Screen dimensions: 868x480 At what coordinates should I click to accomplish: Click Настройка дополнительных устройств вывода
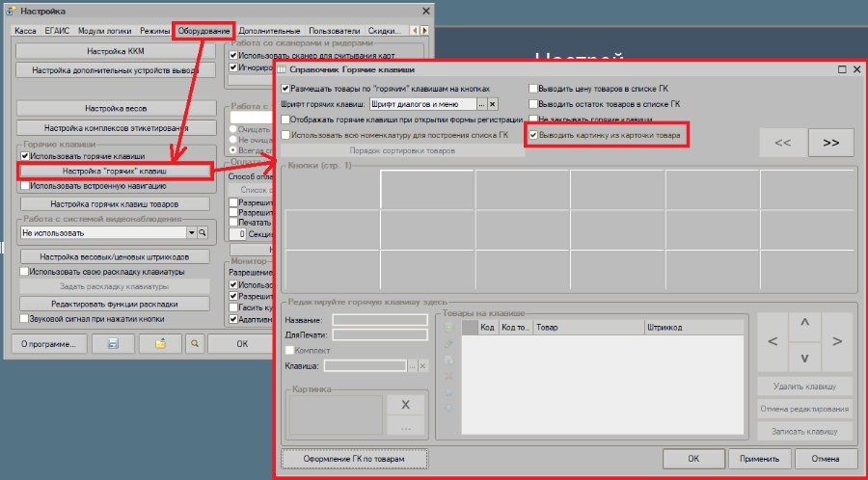[x=116, y=70]
